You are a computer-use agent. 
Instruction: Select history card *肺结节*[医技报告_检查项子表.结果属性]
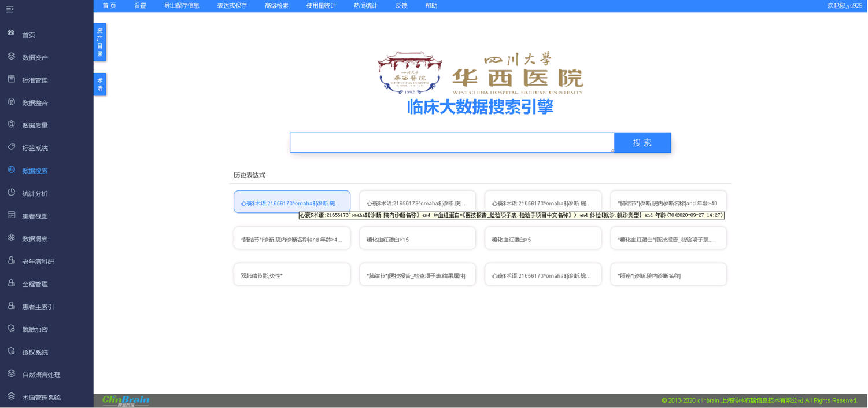(418, 275)
